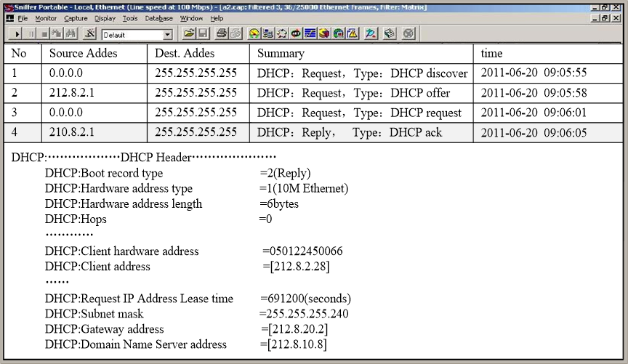Save the capture with floppy disk icon
628x364 pixels.
203,33
